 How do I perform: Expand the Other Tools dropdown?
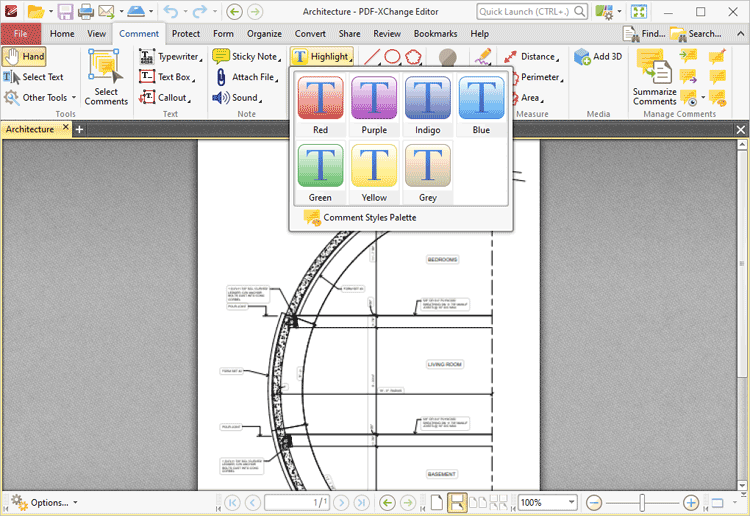(40, 98)
